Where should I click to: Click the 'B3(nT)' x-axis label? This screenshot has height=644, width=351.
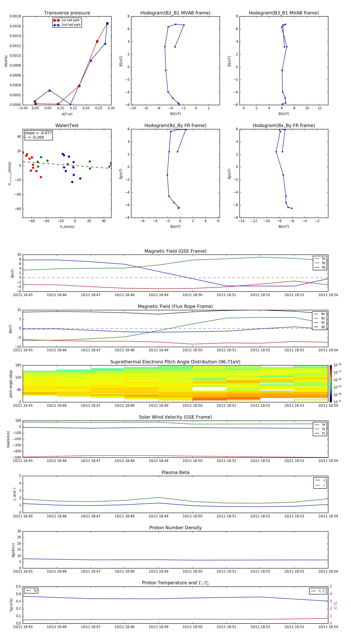point(284,114)
